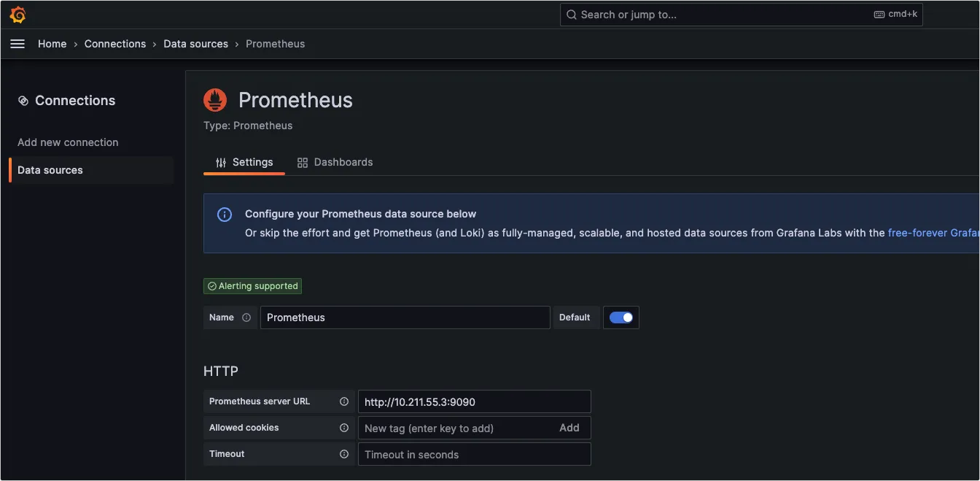The height and width of the screenshot is (481, 980).
Task: Click the Timeout in seconds field
Action: tap(474, 454)
